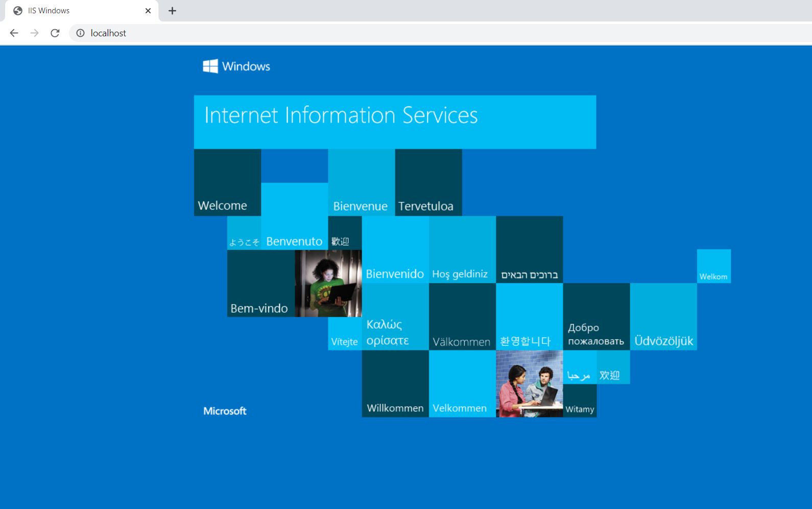Image resolution: width=812 pixels, height=509 pixels.
Task: Click the Üdvözöljük tile
Action: tap(663, 317)
